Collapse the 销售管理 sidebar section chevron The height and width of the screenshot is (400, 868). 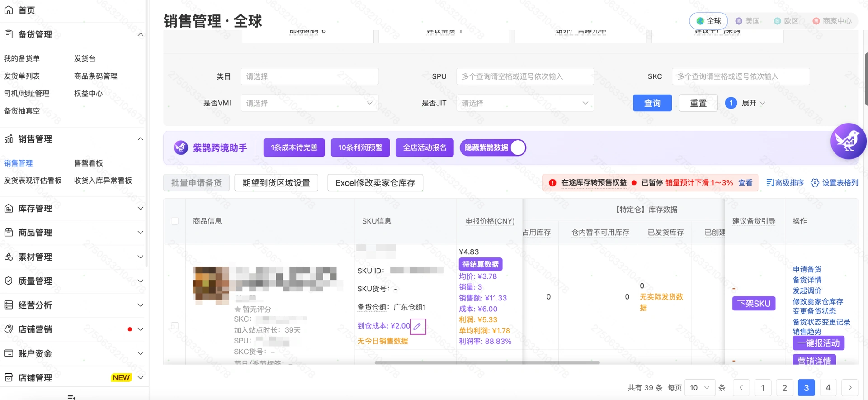click(141, 139)
